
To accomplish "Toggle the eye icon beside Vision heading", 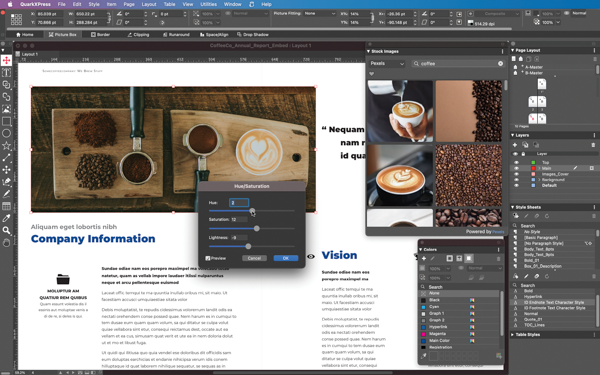I will click(311, 256).
